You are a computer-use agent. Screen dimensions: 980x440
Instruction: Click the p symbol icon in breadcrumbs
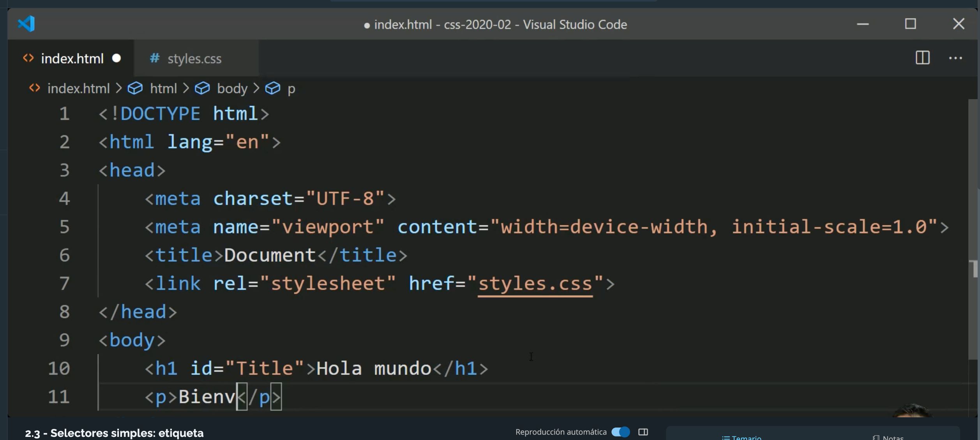[272, 89]
